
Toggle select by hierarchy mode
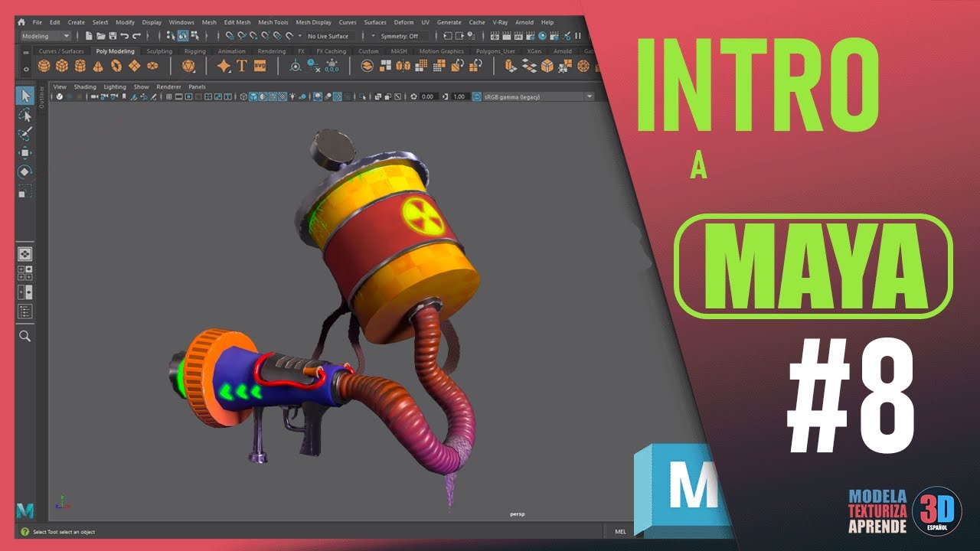[171, 35]
